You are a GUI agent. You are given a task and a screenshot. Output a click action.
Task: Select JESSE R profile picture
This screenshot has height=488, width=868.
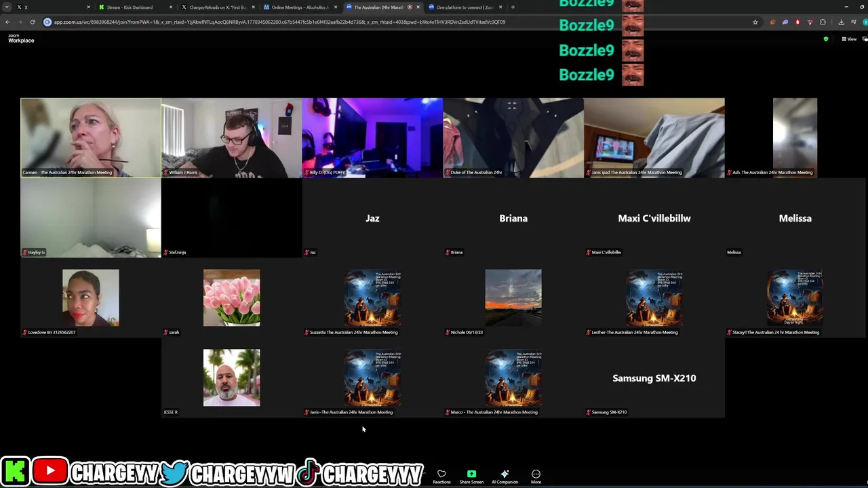coord(231,378)
